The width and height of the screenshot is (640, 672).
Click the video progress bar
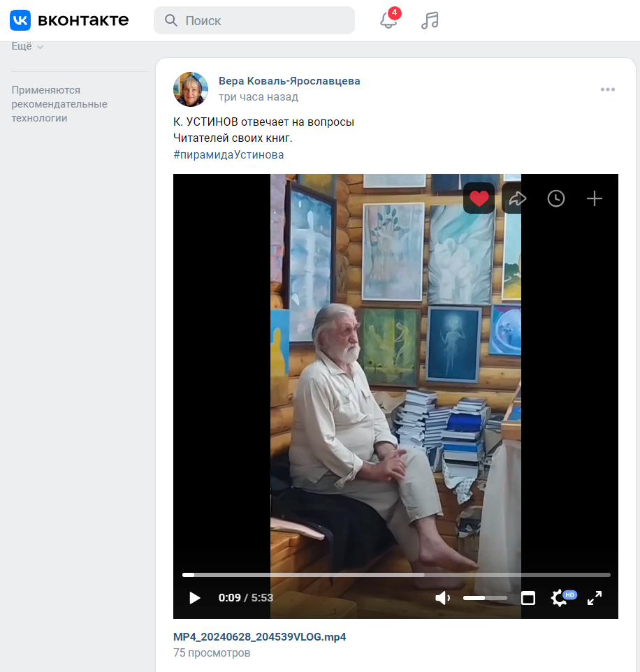[395, 575]
